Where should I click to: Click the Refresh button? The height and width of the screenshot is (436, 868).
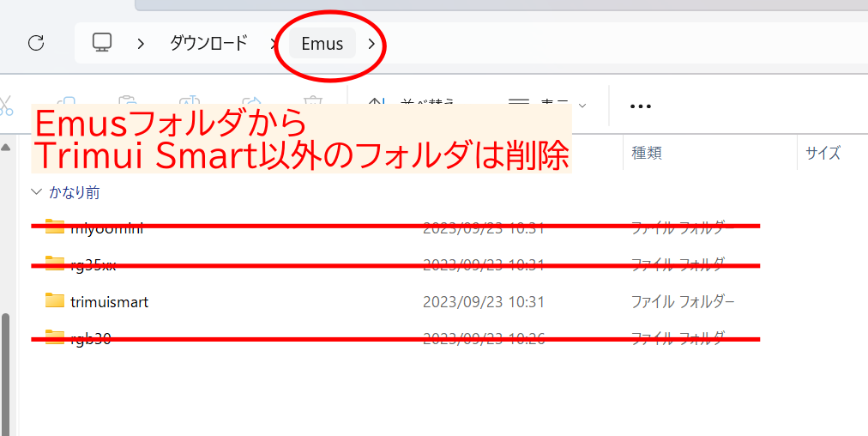[x=36, y=43]
